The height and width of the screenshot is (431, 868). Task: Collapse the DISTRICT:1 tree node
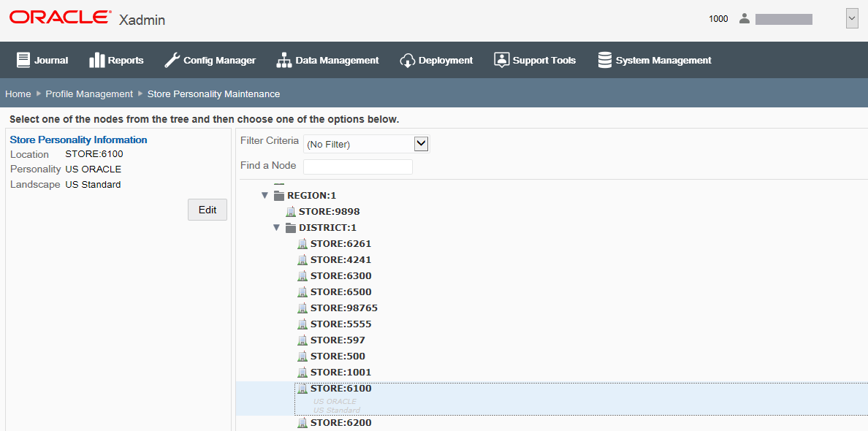click(x=276, y=227)
